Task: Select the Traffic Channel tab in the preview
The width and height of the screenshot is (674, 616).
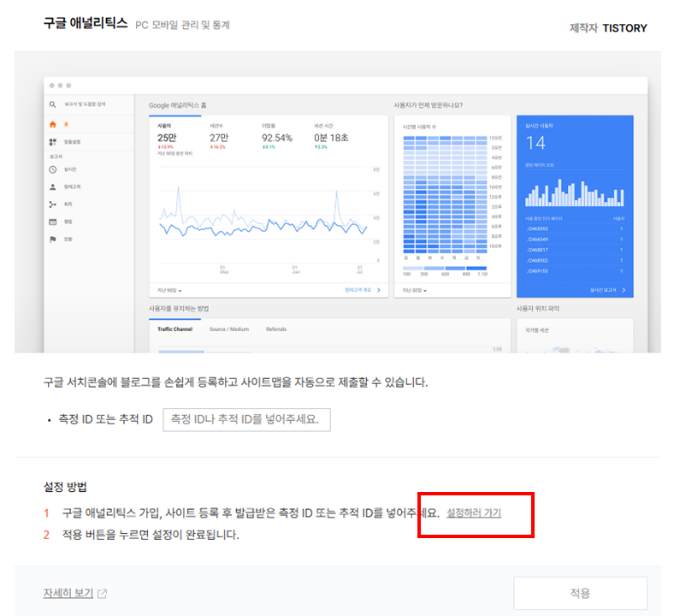Action: [x=175, y=329]
